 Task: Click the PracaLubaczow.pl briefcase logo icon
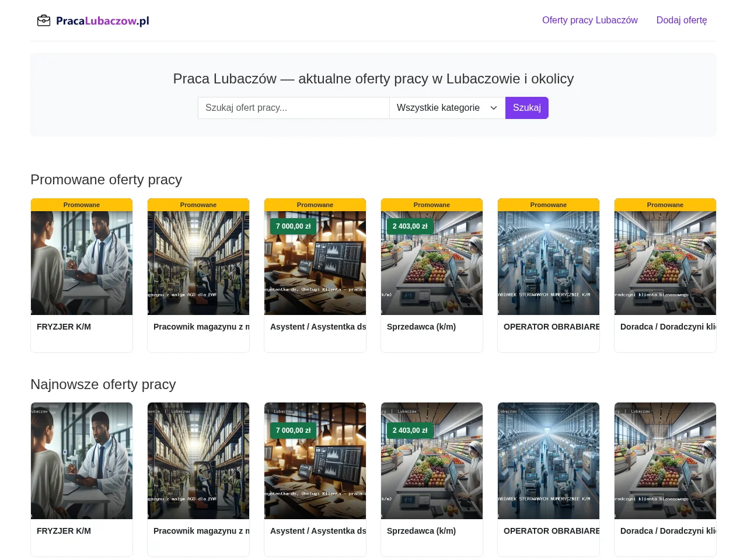coord(44,20)
